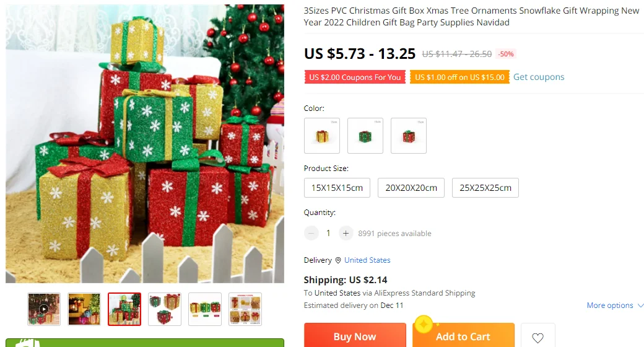Select the 15X15X15cm product size

[337, 188]
